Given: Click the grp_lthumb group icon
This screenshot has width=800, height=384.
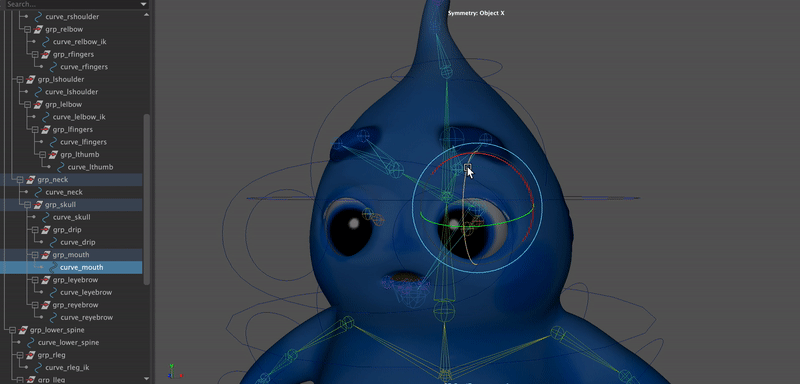Looking at the screenshot, I should point(53,155).
